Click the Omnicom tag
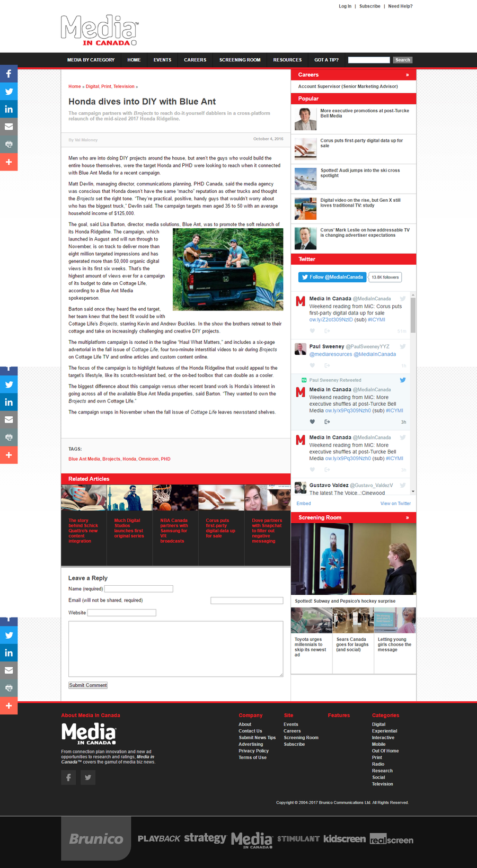The image size is (477, 868). tap(148, 459)
